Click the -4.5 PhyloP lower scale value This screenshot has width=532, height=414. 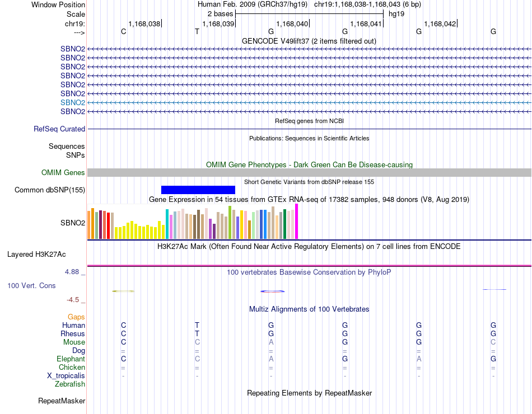pos(73,300)
